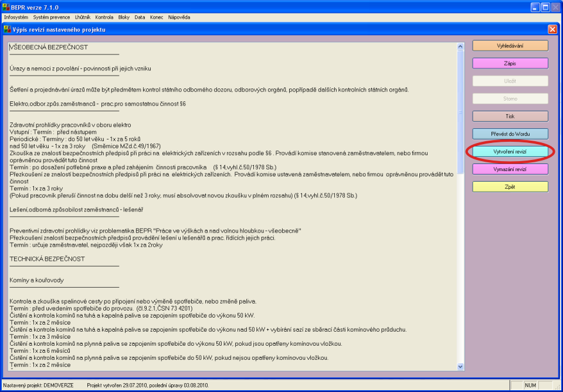Click the text Termín : 1x za 3 roky
Screen dimensions: 563x392
pos(36,188)
